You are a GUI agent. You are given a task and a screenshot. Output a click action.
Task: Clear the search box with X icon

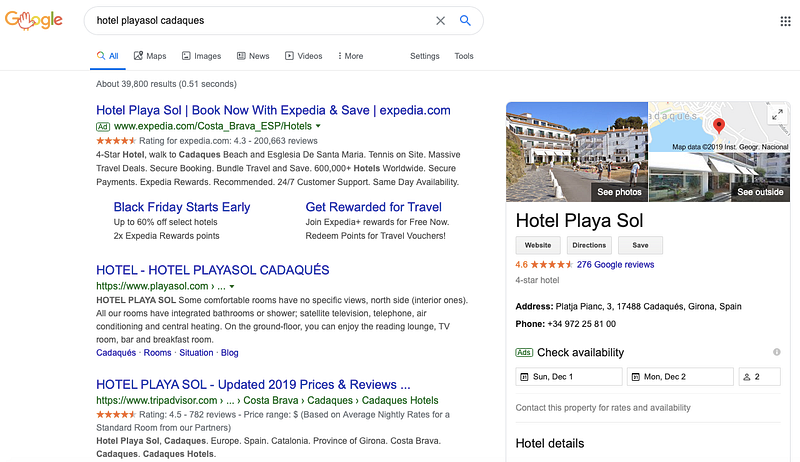(440, 20)
